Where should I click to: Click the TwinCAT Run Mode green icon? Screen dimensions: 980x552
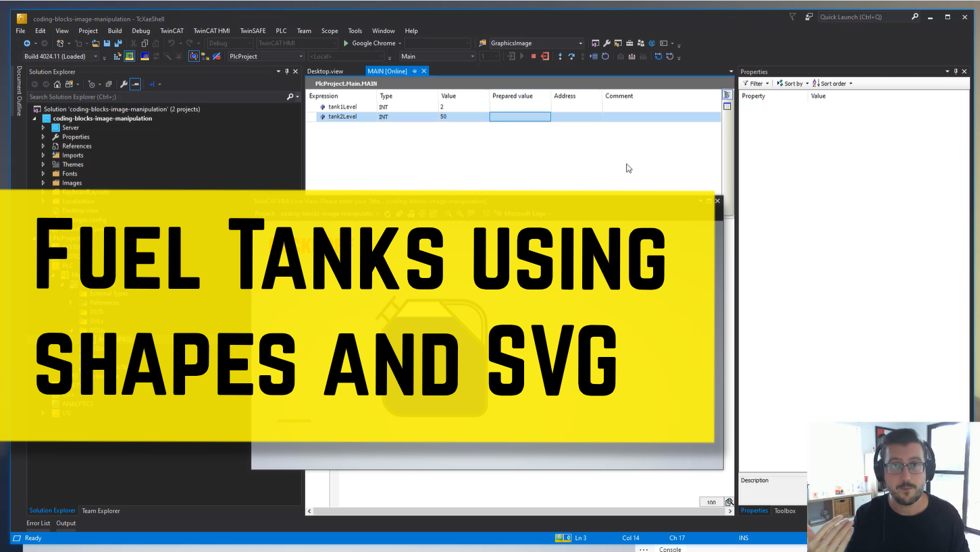coord(129,57)
